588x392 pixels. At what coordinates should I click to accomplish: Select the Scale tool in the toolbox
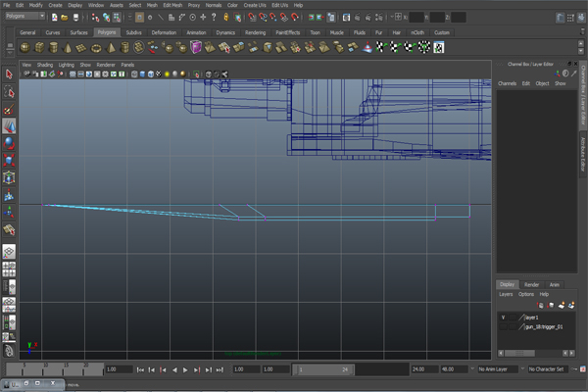tap(9, 160)
